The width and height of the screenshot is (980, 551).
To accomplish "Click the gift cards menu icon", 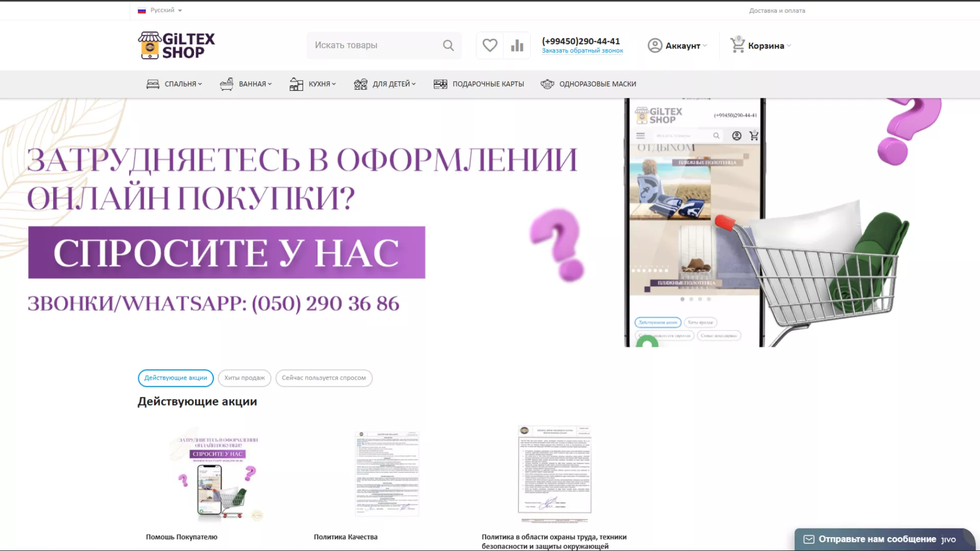I will 440,84.
